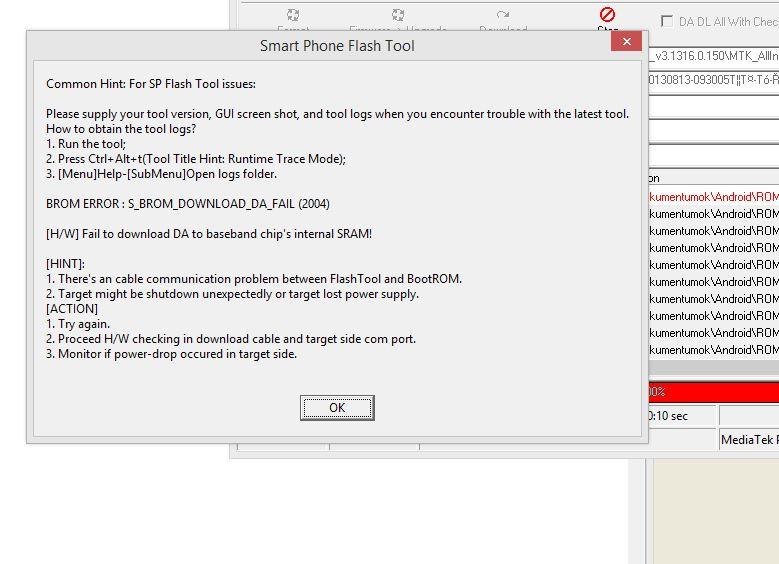
Task: Click OK to dismiss the error dialog
Action: point(337,408)
